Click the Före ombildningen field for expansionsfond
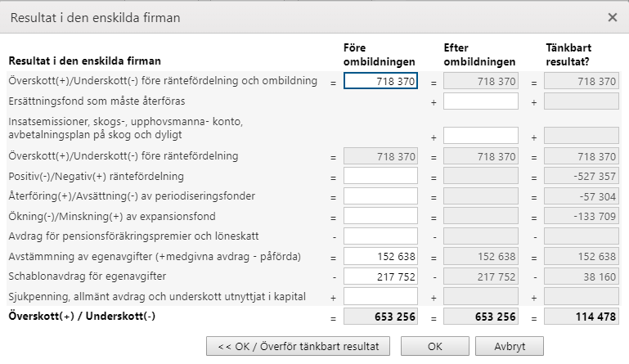 point(380,216)
